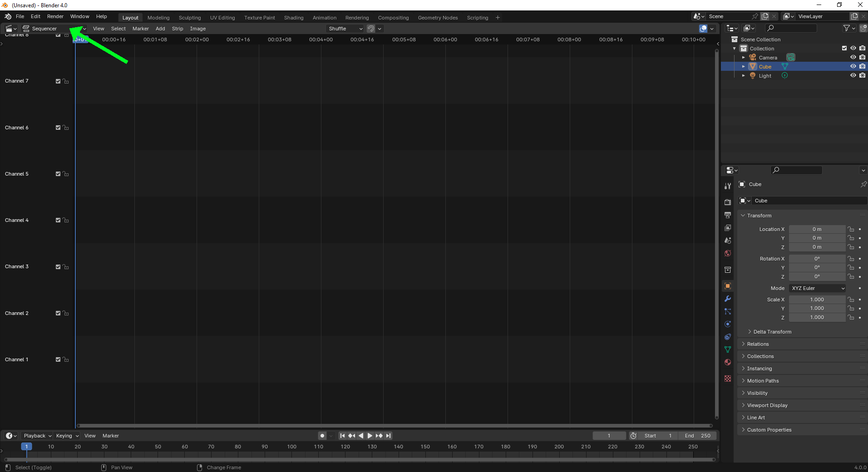
Task: Open the World properties tab
Action: 728,253
